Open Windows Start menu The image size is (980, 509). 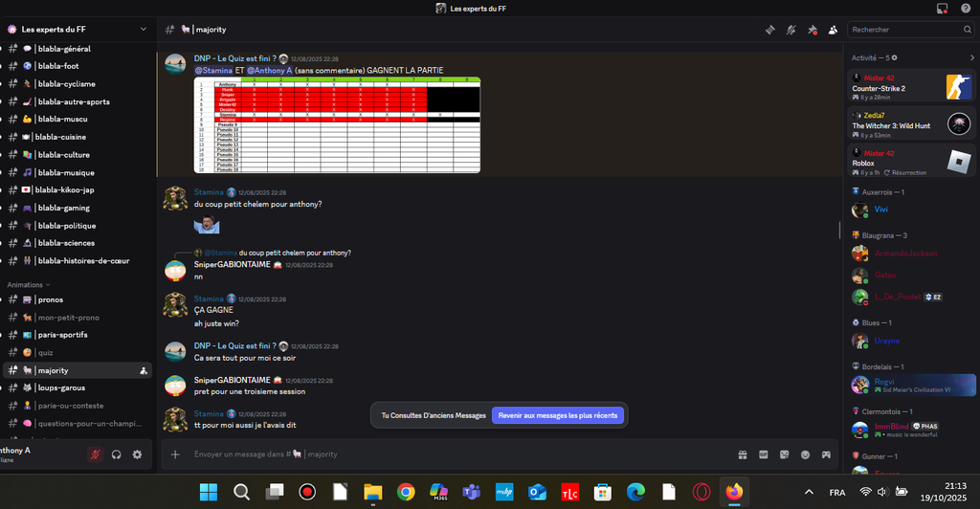tap(208, 492)
